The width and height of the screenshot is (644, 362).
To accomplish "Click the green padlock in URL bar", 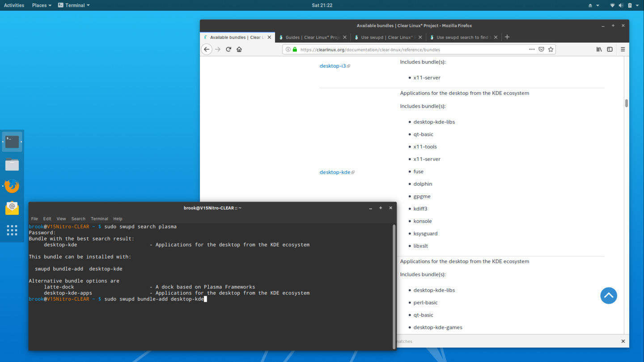I will pos(295,50).
